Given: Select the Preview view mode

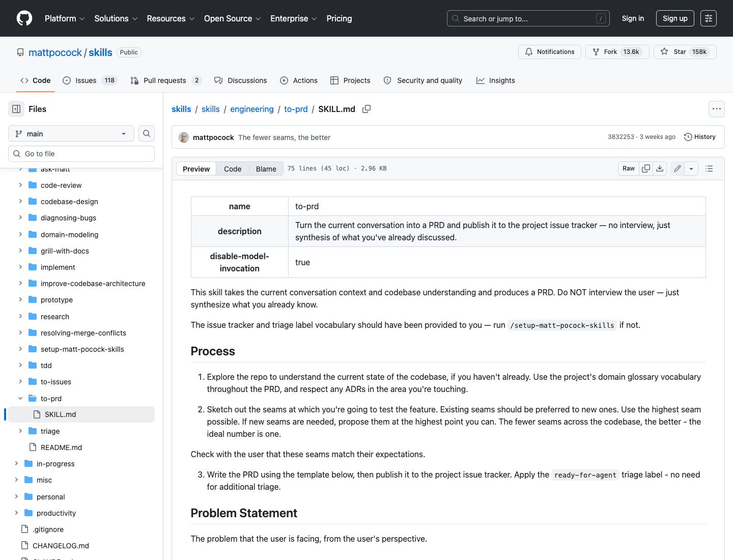Looking at the screenshot, I should point(196,169).
